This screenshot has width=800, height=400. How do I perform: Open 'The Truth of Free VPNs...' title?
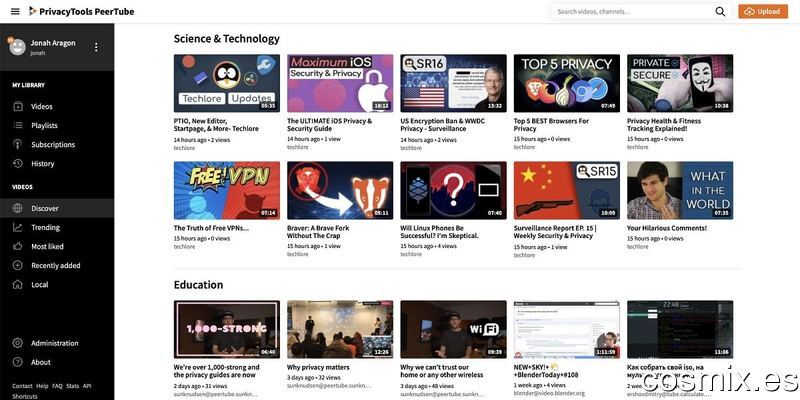click(211, 228)
